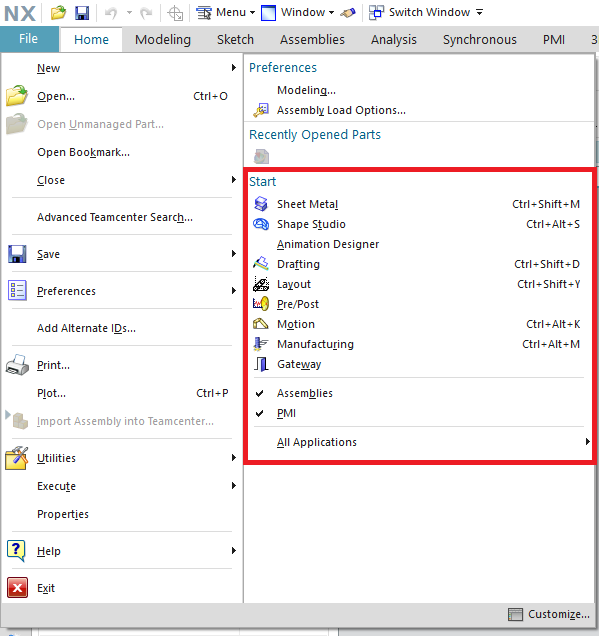Expand the All Applications submenu arrow

[588, 442]
